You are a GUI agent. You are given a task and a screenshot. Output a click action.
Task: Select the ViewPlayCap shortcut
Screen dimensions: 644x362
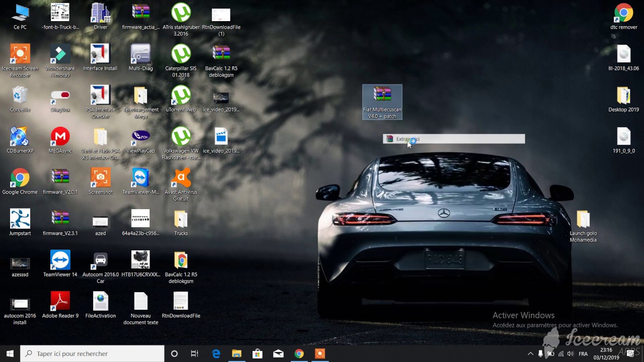point(141,140)
